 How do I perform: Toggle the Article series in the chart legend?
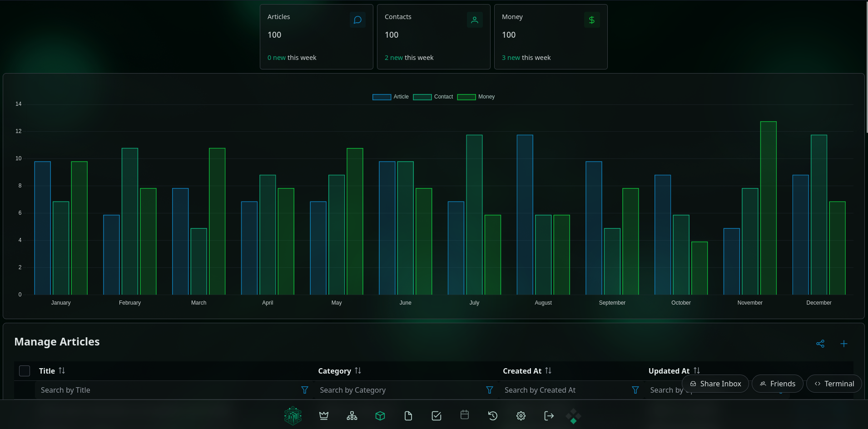click(x=390, y=97)
